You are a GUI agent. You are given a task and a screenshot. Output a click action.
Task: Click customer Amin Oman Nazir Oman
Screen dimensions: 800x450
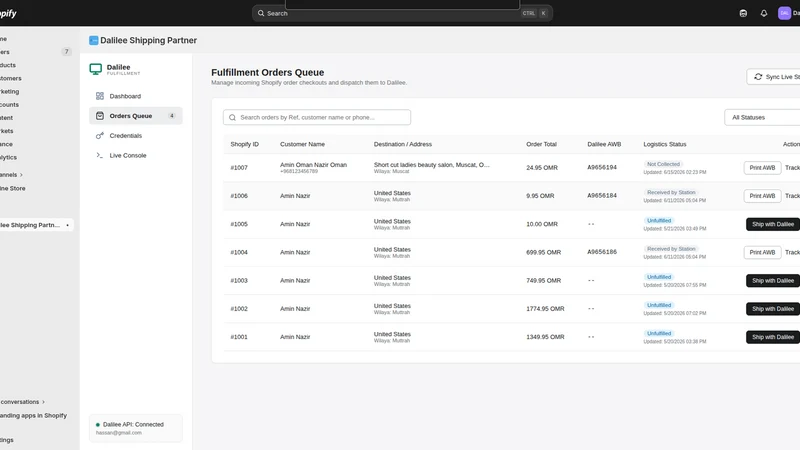[313, 165]
